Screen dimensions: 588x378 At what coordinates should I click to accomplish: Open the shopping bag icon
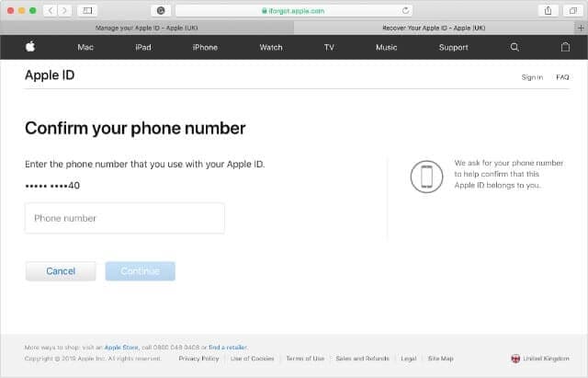(566, 47)
